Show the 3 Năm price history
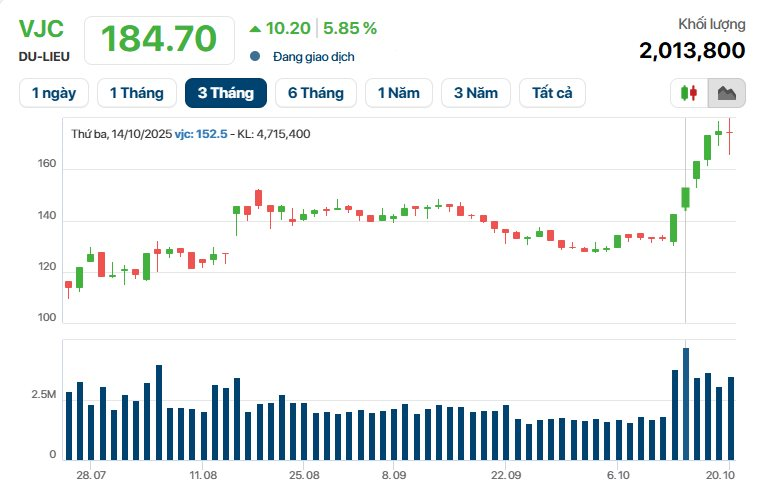Screen dimensions: 759x488 coord(475,93)
